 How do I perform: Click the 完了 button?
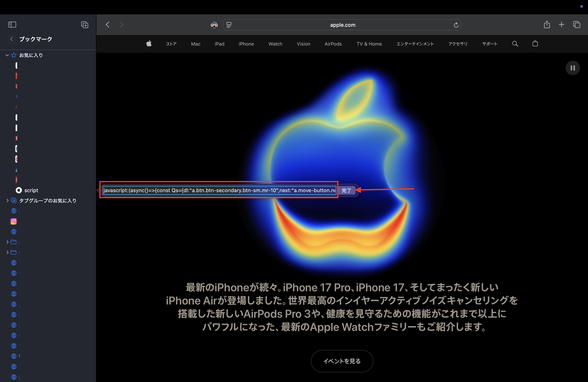tap(346, 191)
